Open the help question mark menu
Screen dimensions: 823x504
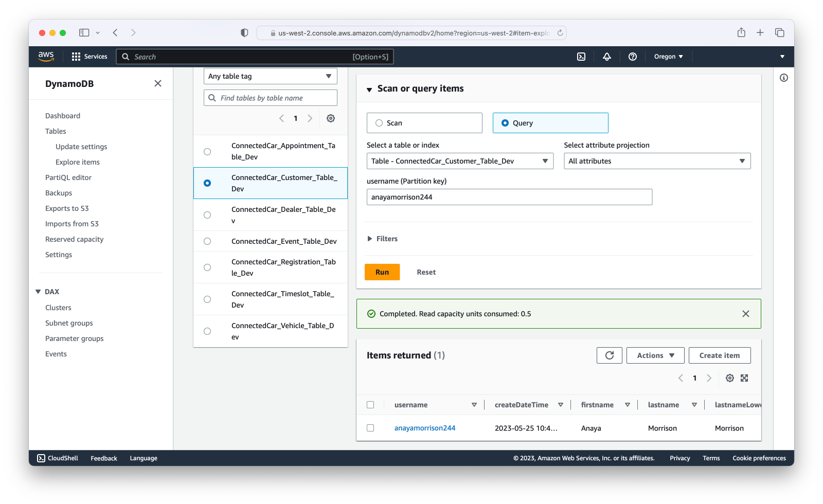point(633,57)
